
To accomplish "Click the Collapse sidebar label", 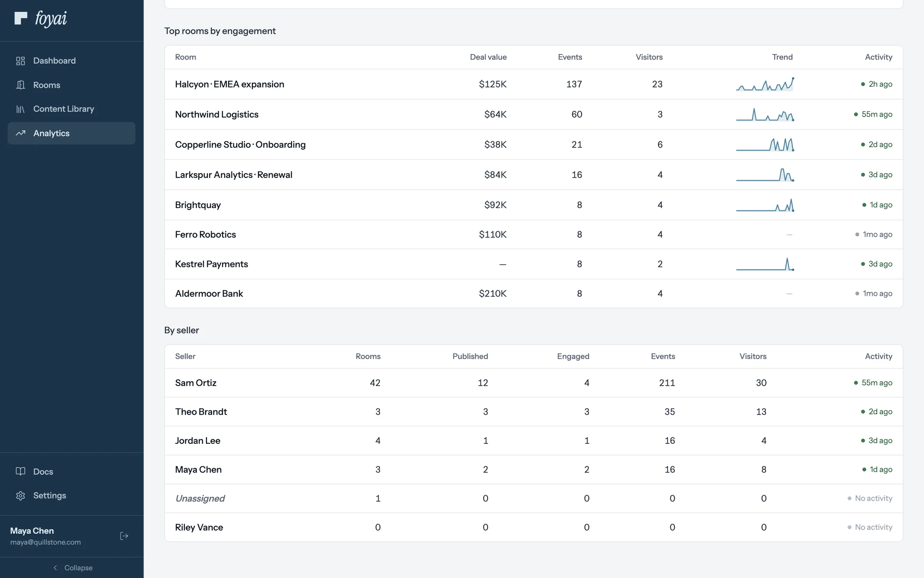I will coord(79,568).
